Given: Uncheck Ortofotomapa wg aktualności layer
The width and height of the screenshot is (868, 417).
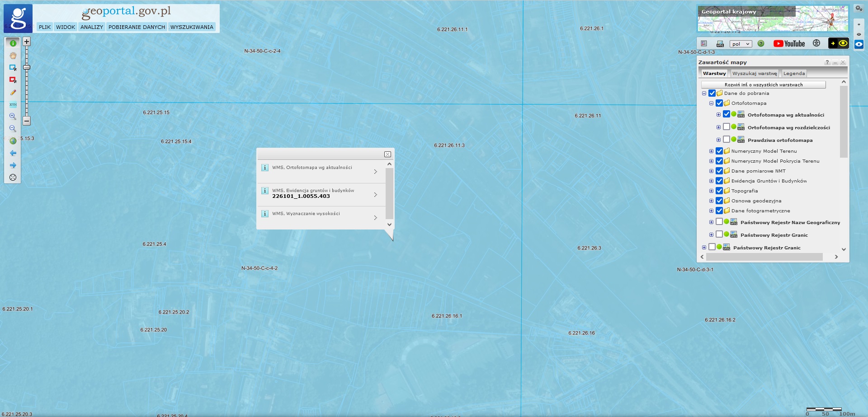Looking at the screenshot, I should coord(726,114).
